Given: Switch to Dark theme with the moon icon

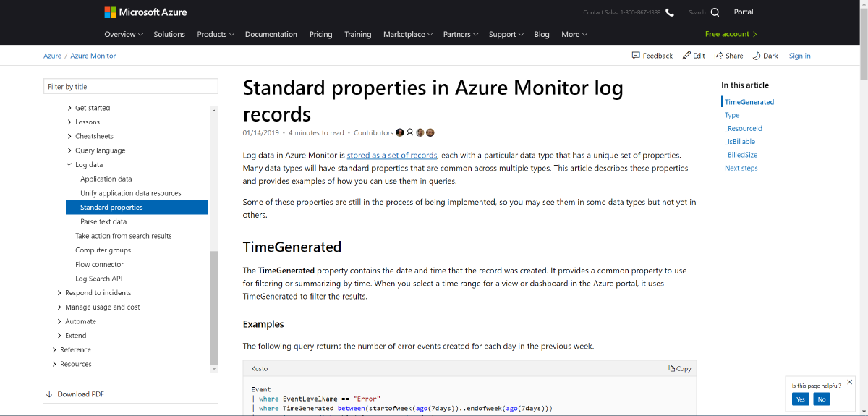Looking at the screenshot, I should coord(757,56).
